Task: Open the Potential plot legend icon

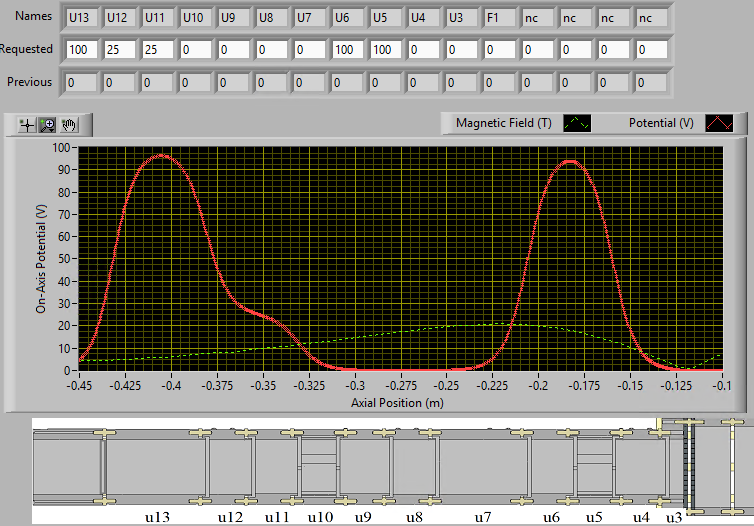Action: click(x=720, y=124)
